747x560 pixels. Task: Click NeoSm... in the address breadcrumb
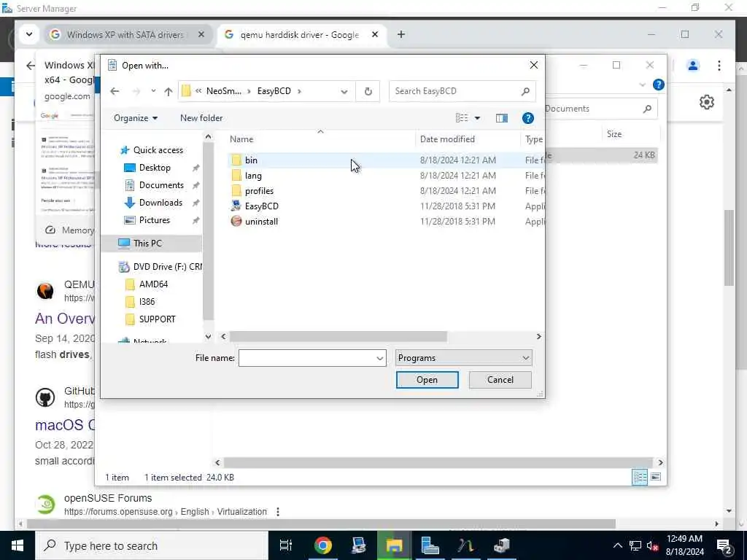tap(223, 91)
